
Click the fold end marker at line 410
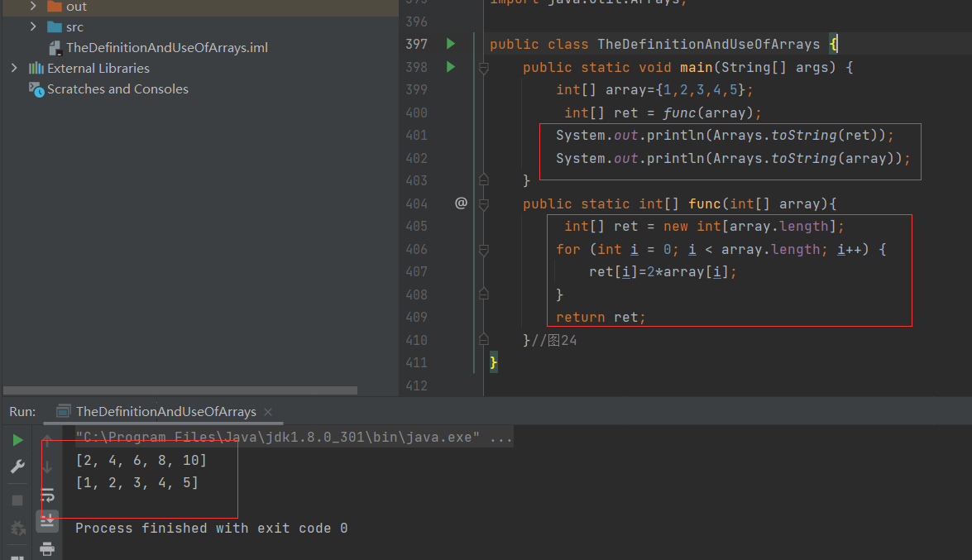point(484,339)
